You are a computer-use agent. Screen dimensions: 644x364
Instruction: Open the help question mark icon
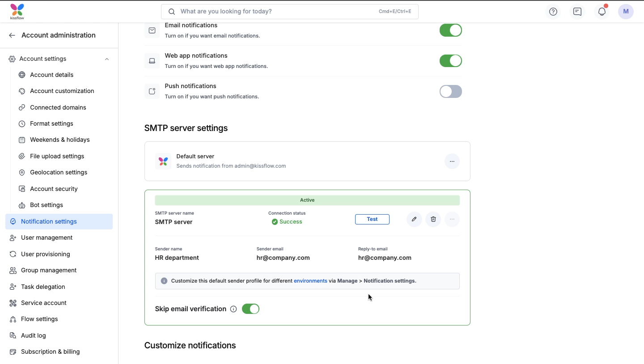[x=553, y=12]
